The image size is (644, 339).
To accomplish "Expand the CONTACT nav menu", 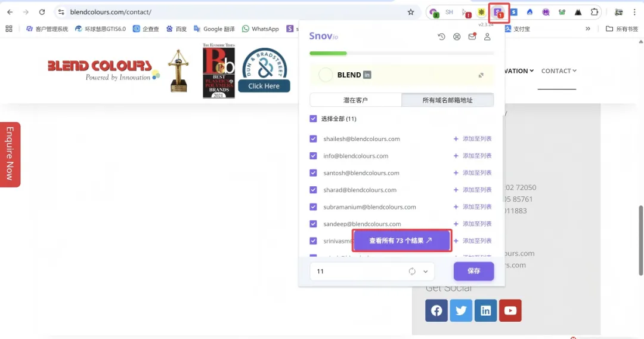I will coord(559,70).
